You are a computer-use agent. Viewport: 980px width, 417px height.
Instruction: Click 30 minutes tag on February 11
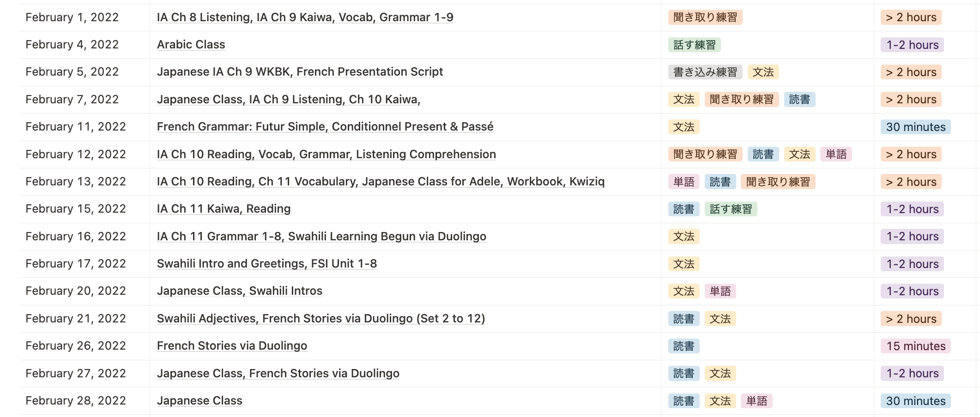tap(915, 127)
